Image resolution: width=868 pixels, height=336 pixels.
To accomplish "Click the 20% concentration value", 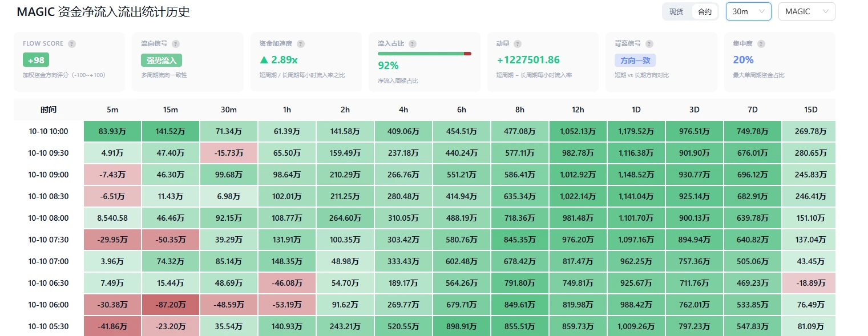I will point(743,60).
